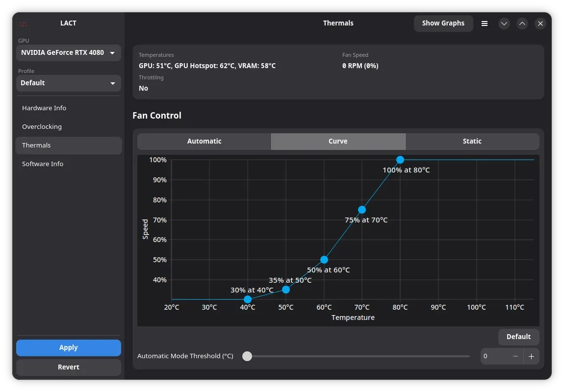This screenshot has height=392, width=564.
Task: Click the Temperature axis label
Action: tap(353, 318)
